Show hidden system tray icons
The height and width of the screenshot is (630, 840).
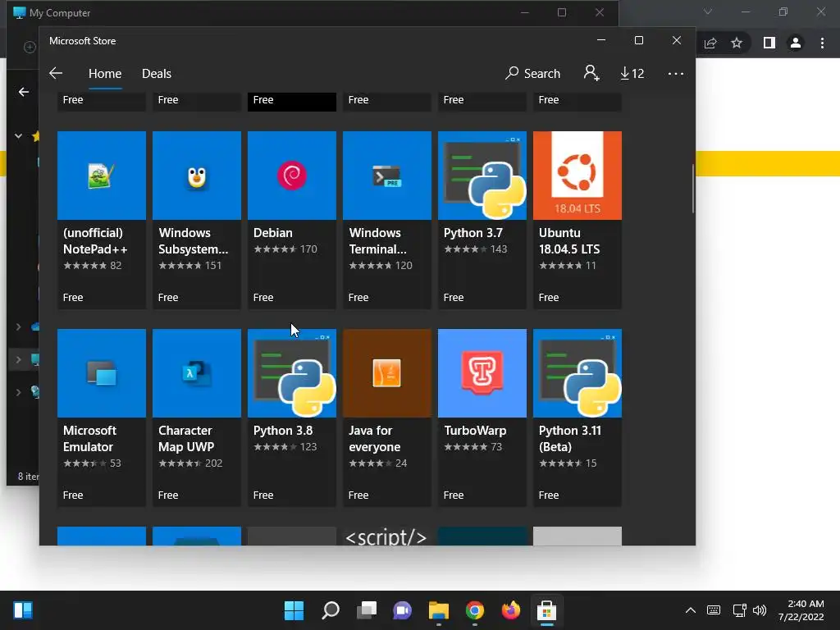(x=691, y=610)
